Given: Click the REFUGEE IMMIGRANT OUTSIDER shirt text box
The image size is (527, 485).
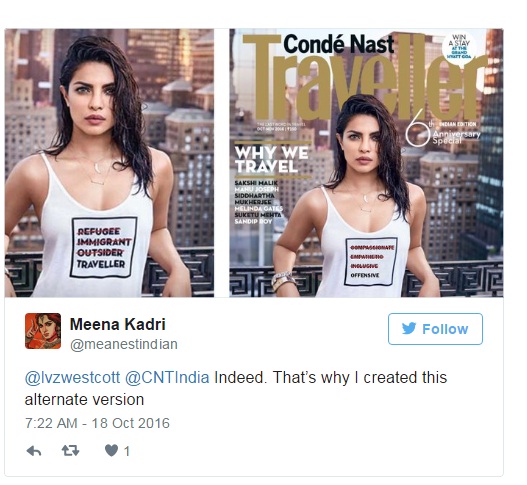Looking at the screenshot, I should pos(104,247).
